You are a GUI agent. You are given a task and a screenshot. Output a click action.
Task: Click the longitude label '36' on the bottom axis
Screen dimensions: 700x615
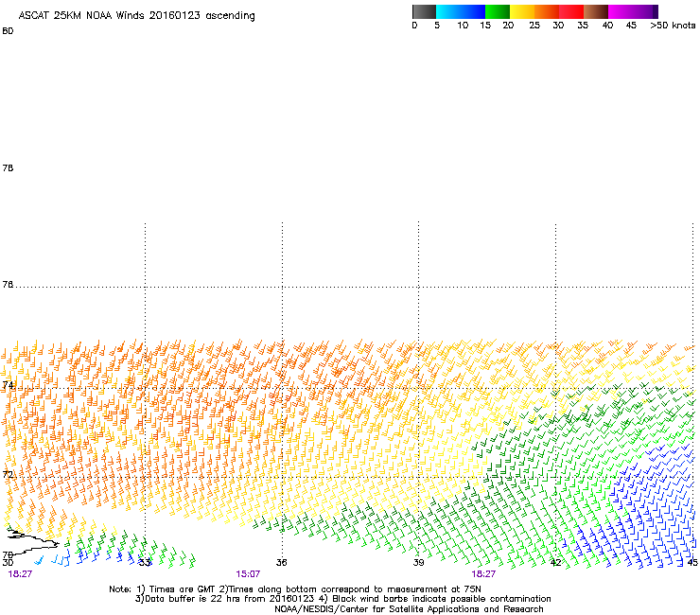click(281, 563)
